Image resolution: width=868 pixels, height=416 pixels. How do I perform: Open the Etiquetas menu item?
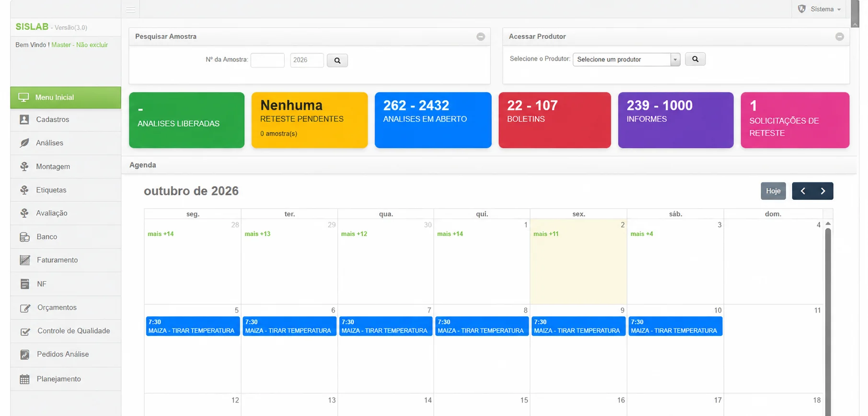(x=66, y=190)
